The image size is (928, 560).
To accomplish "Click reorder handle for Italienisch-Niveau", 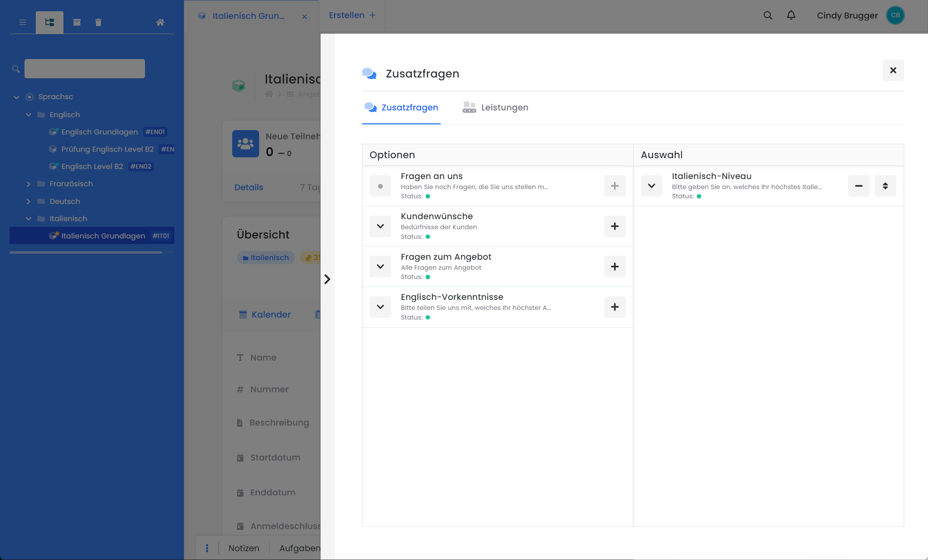I will 885,186.
